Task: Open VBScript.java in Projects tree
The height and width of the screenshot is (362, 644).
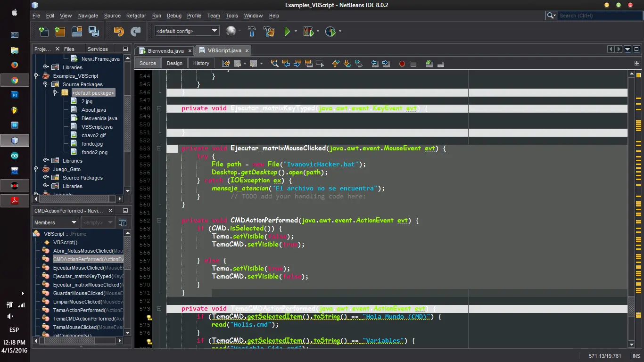Action: 97,127
